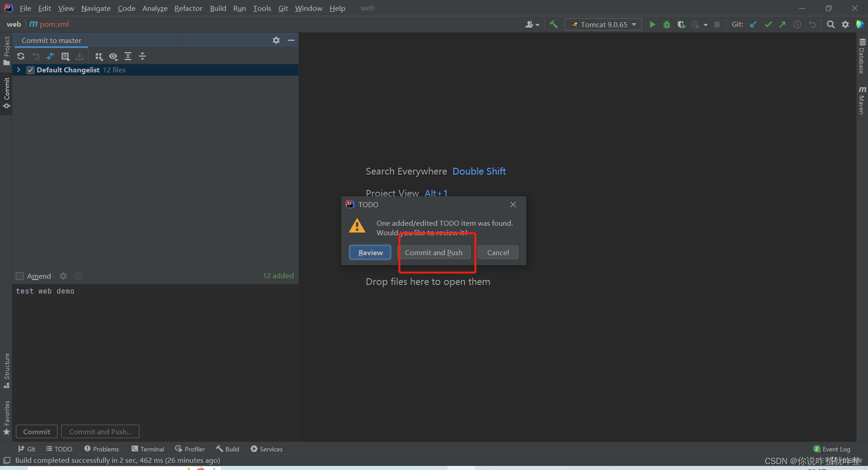Image resolution: width=868 pixels, height=470 pixels.
Task: Show diff icon in commit toolbar
Action: click(x=50, y=56)
